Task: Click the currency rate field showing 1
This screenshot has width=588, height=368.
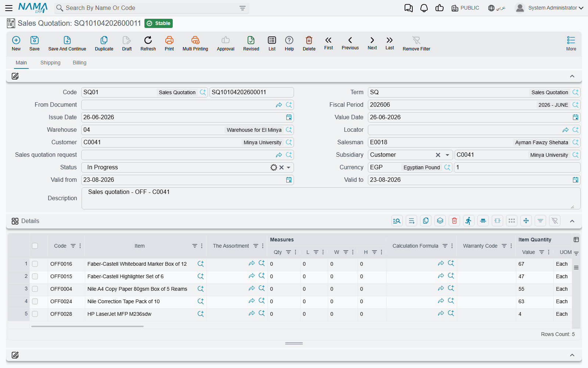Action: (517, 167)
